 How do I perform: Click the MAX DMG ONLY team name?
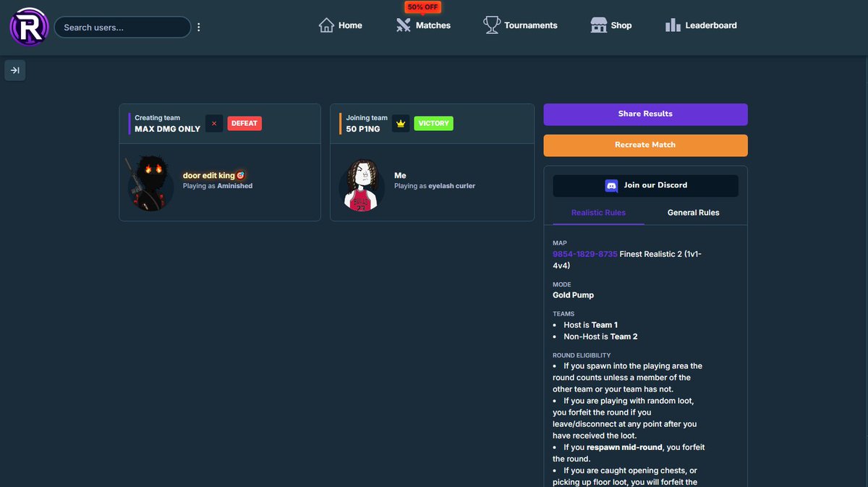click(x=168, y=129)
